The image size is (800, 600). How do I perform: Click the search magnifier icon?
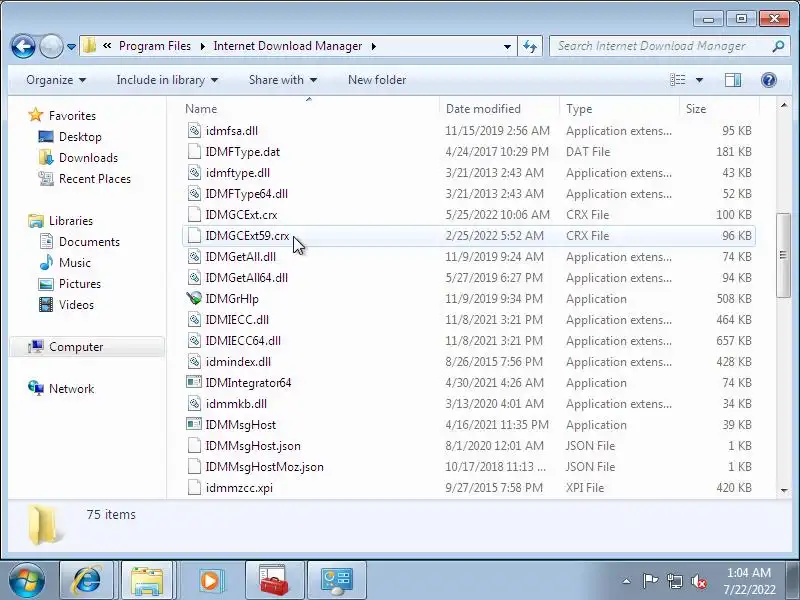[x=778, y=46]
